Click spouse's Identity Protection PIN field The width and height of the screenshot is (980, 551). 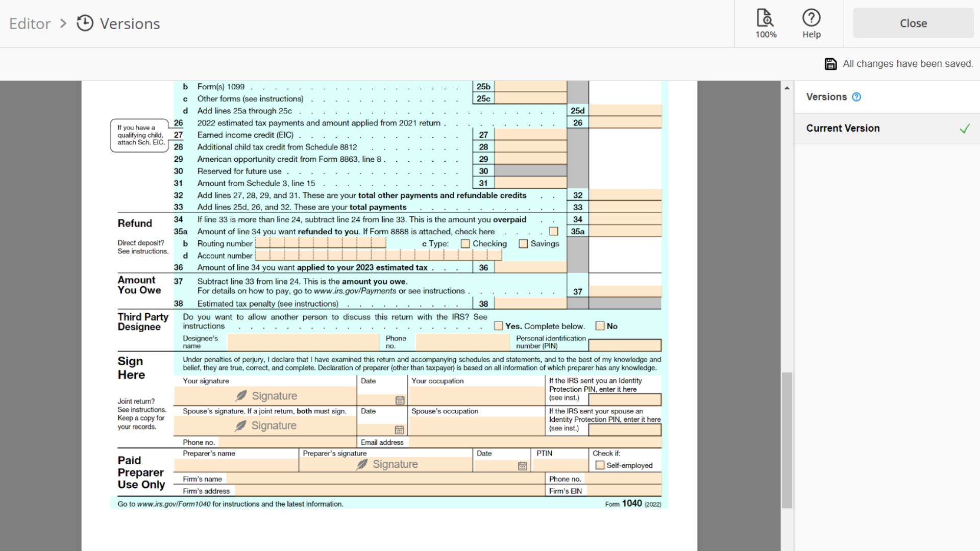click(625, 430)
